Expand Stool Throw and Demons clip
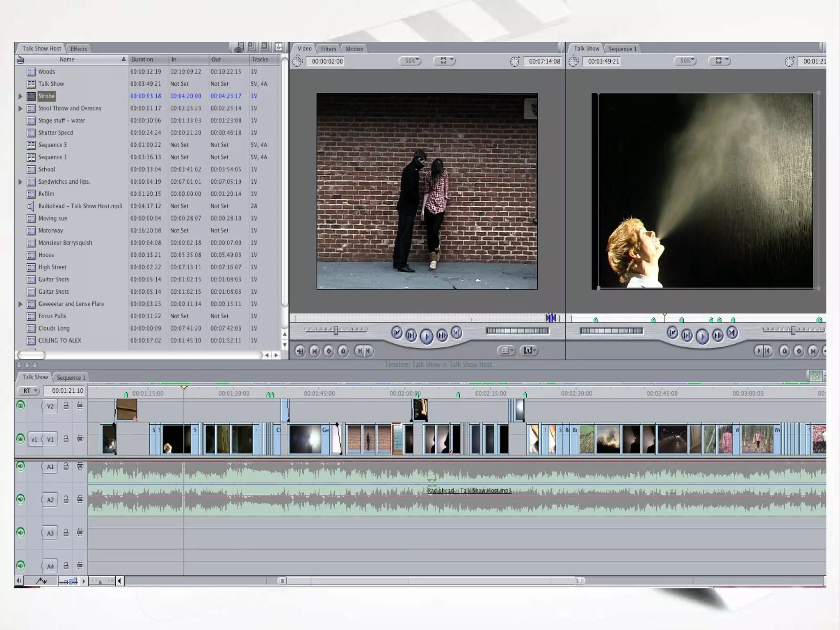Screen dimensions: 840x630 click(20, 108)
